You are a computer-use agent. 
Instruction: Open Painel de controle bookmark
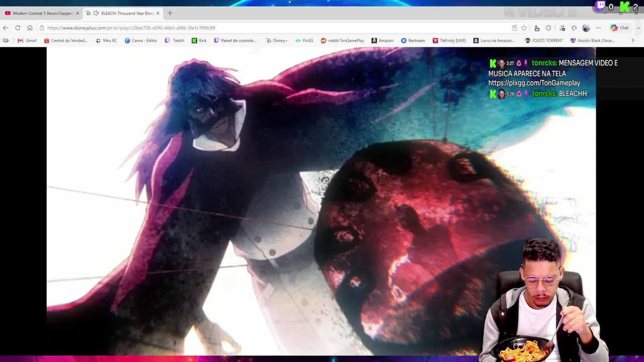coord(235,40)
